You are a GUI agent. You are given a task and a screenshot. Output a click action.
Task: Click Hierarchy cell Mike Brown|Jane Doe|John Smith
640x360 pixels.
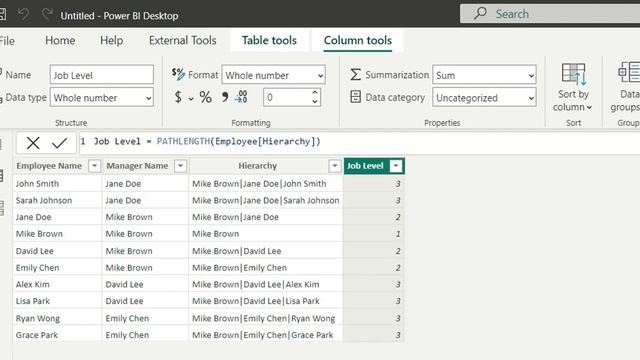click(266, 184)
